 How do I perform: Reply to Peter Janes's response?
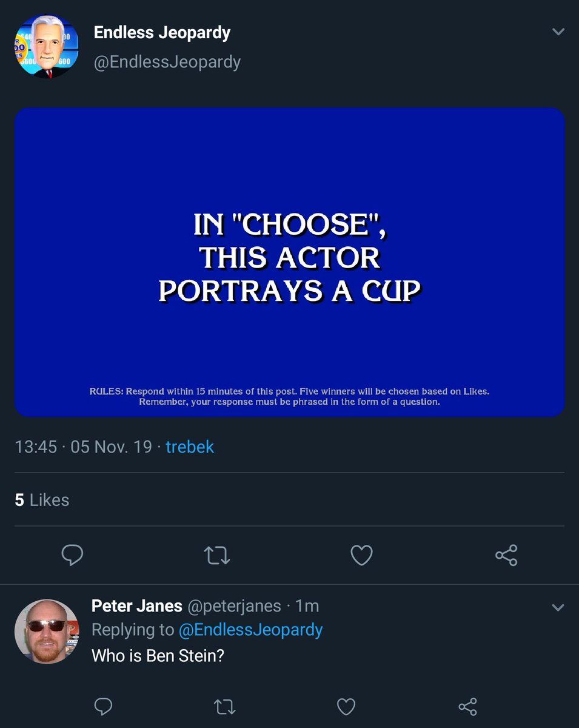tap(104, 706)
